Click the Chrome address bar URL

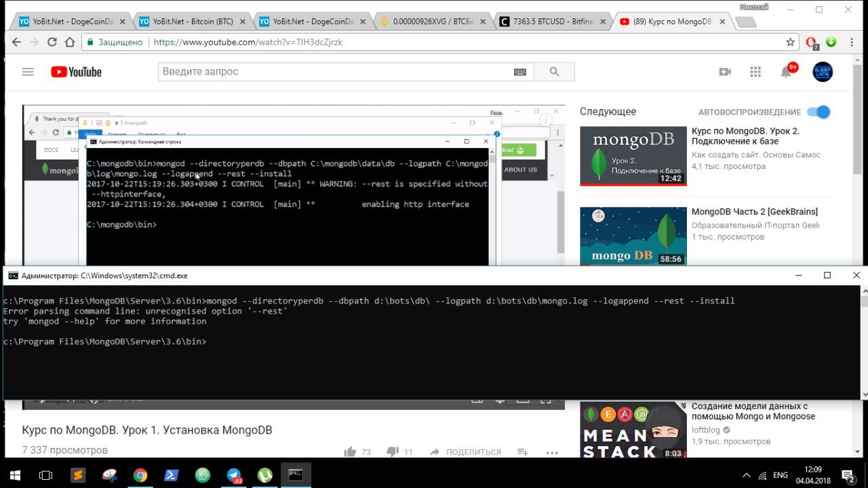248,42
